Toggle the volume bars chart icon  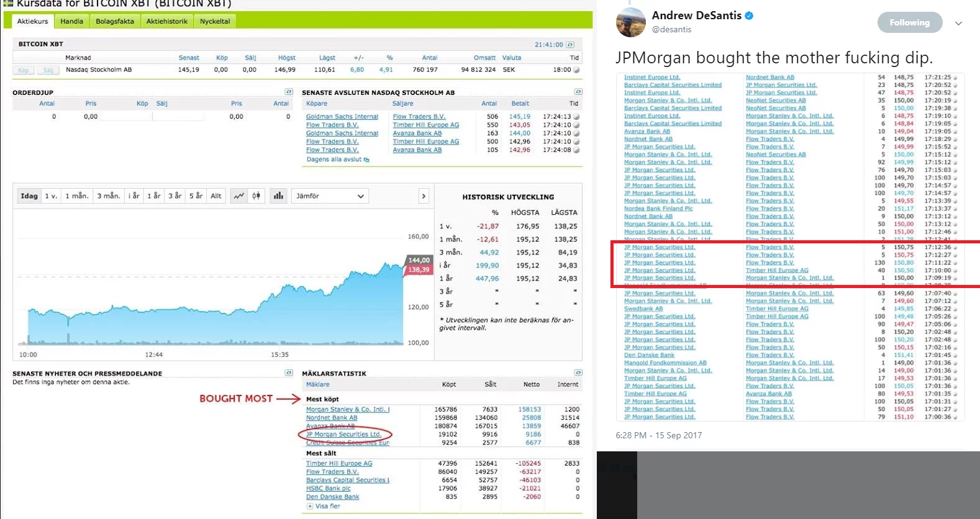pyautogui.click(x=278, y=196)
